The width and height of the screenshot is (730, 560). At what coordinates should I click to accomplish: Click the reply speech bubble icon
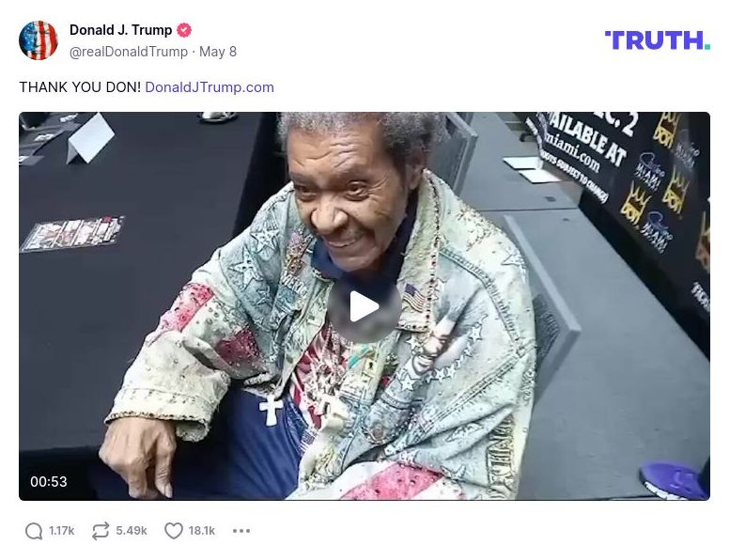point(34,531)
